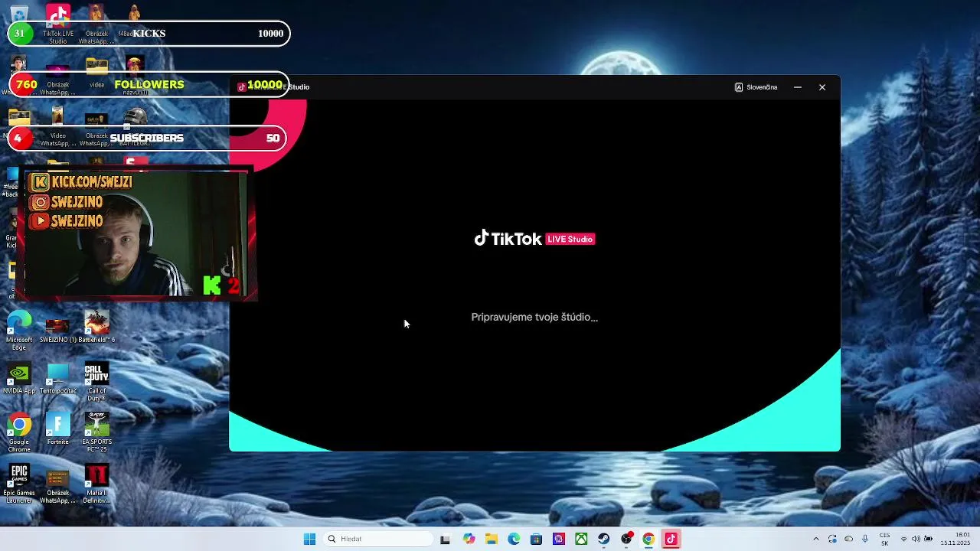The width and height of the screenshot is (980, 551).
Task: Open Copilot from the taskbar
Action: (469, 539)
